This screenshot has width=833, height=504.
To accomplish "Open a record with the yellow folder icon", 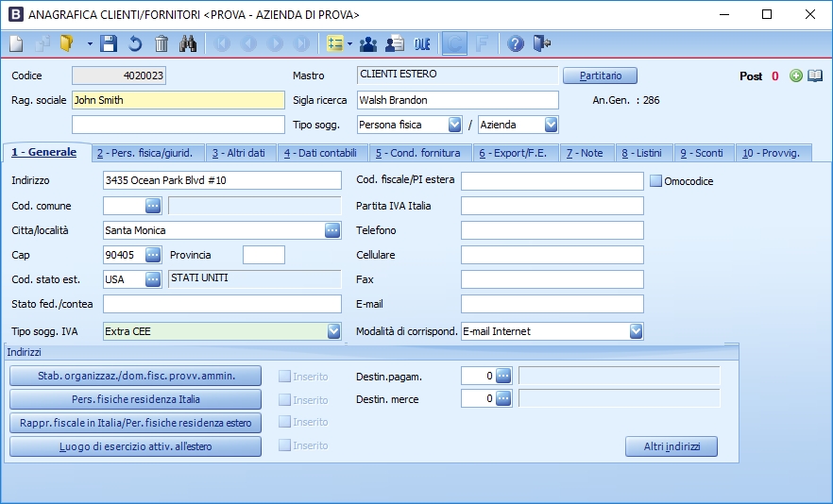I will pyautogui.click(x=67, y=43).
